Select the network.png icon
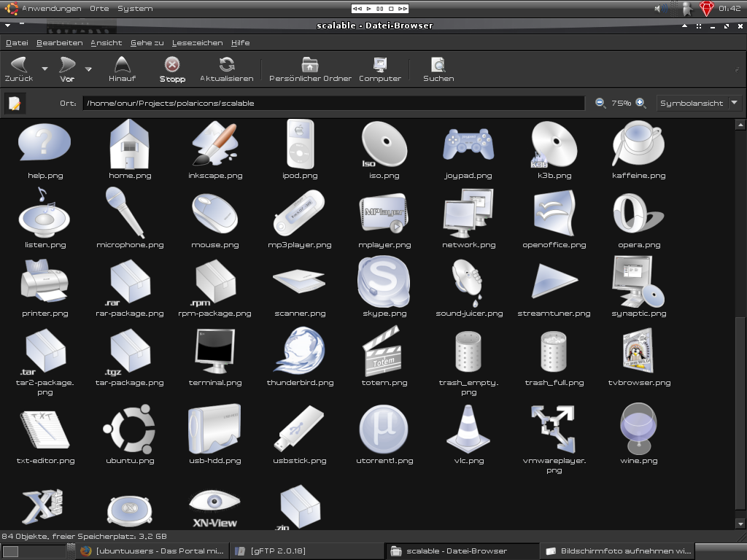 click(468, 213)
